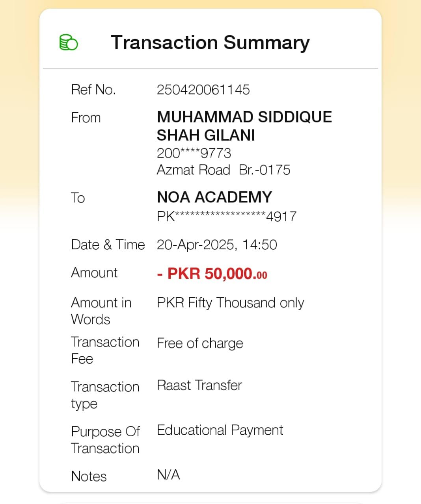Tap the Amount in Words label
421x504 pixels.
[x=101, y=311]
